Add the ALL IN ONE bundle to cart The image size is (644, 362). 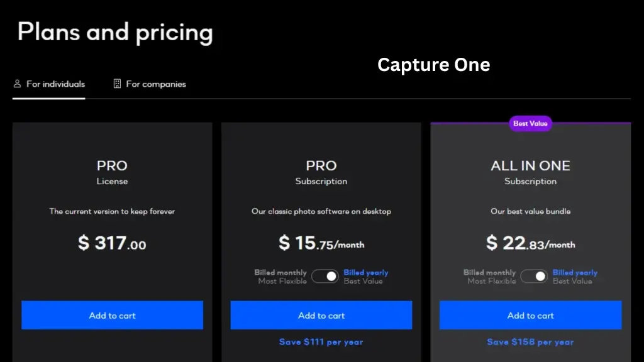(531, 315)
